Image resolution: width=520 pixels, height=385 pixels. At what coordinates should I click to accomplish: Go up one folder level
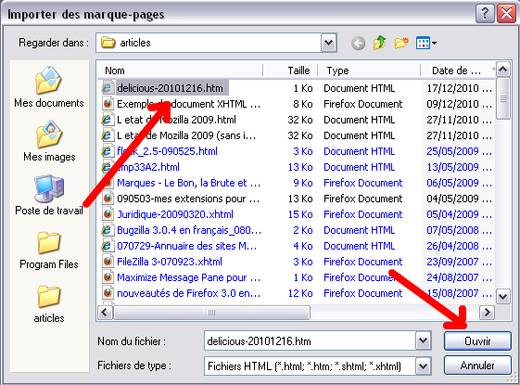coord(380,43)
